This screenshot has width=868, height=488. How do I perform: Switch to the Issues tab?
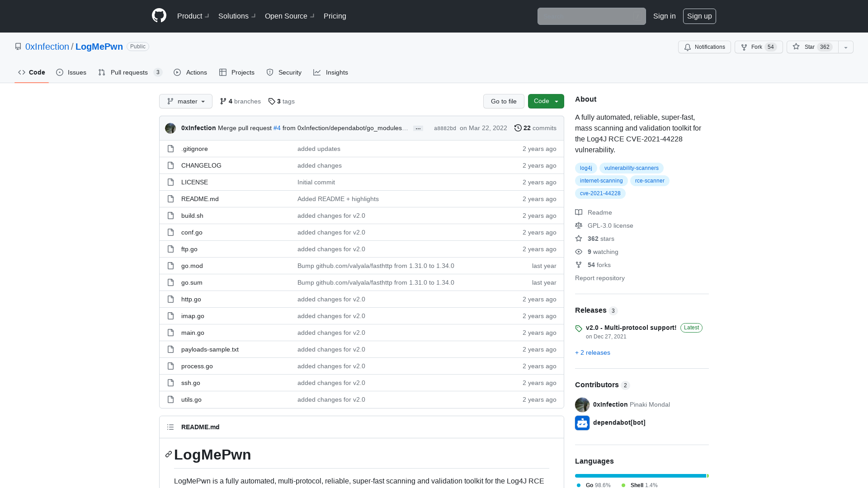click(71, 72)
